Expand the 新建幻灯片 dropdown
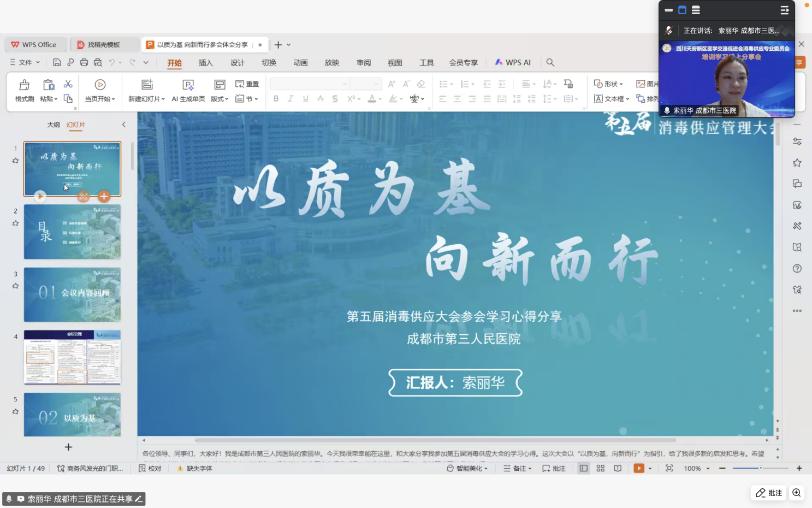The height and width of the screenshot is (508, 812). (x=146, y=99)
